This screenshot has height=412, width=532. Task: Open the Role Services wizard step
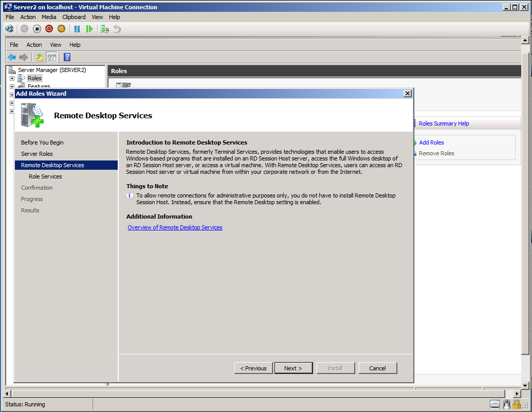click(45, 176)
